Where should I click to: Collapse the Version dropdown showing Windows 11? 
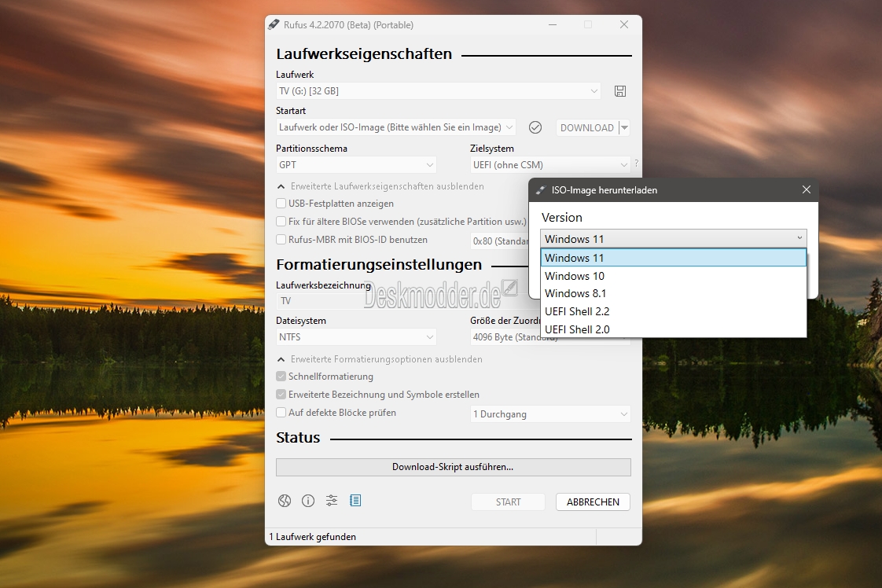pyautogui.click(x=674, y=238)
